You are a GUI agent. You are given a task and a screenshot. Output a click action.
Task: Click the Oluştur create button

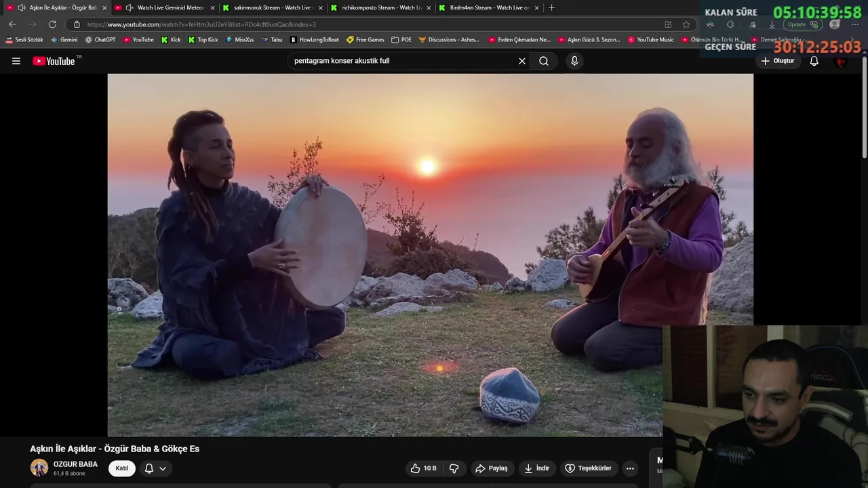tap(777, 61)
